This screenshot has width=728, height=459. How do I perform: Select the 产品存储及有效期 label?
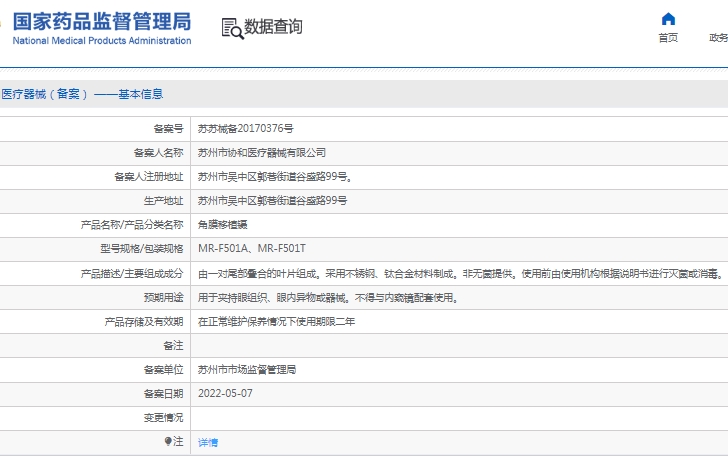click(143, 322)
